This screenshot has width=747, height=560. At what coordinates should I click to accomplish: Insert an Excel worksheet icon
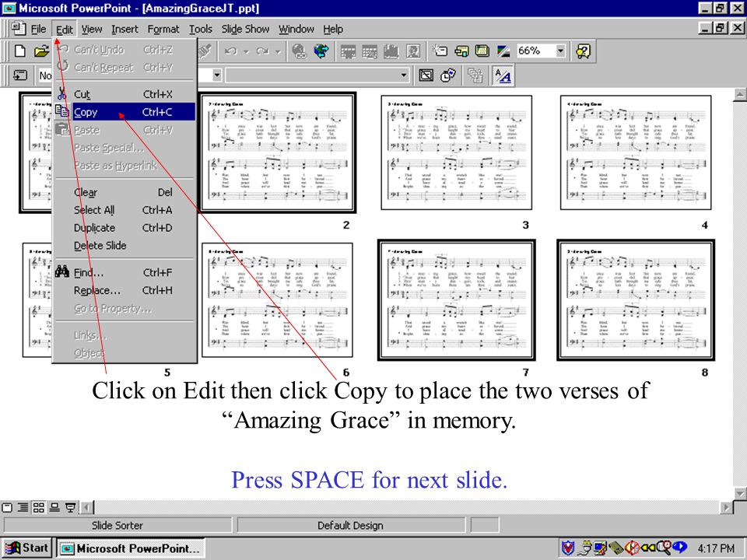pos(369,51)
